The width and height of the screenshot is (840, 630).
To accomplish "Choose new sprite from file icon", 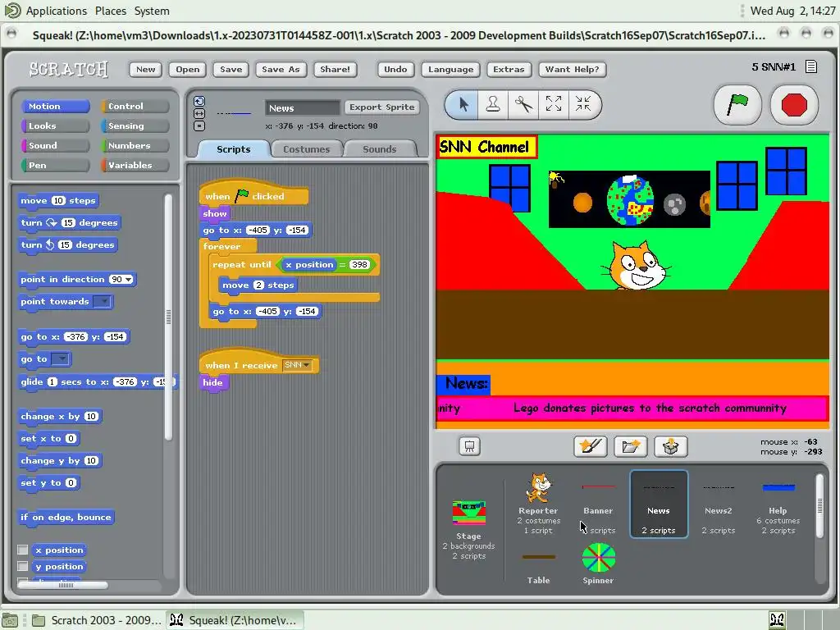I will coord(631,446).
